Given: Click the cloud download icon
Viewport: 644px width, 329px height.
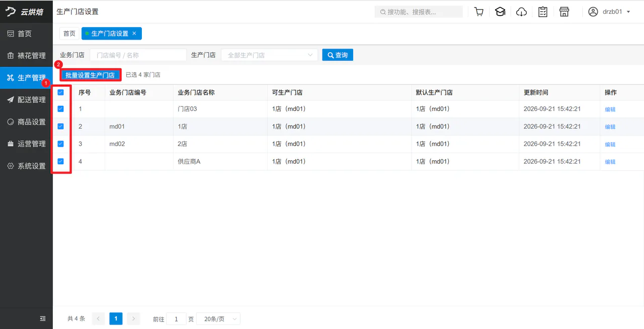Looking at the screenshot, I should 522,12.
